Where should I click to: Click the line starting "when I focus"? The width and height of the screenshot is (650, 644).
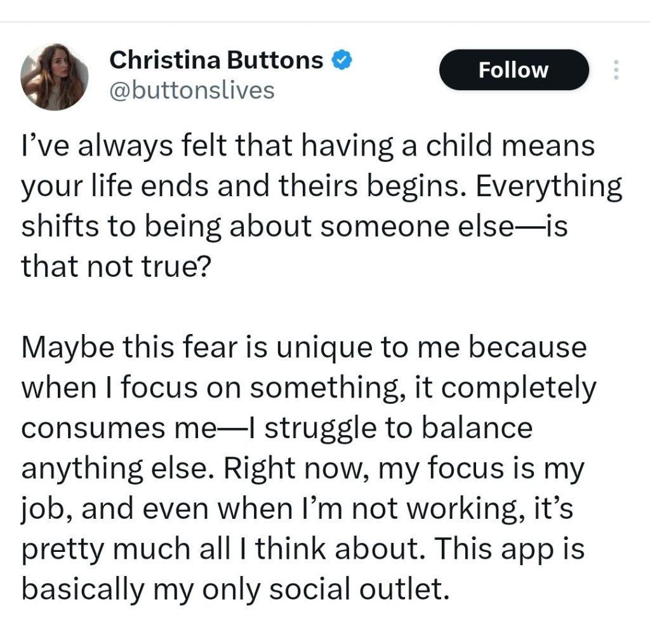tap(309, 389)
